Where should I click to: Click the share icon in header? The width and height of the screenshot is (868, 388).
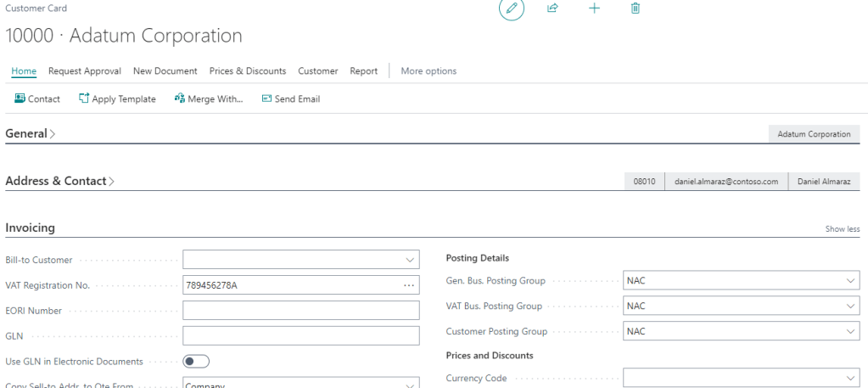click(x=552, y=8)
